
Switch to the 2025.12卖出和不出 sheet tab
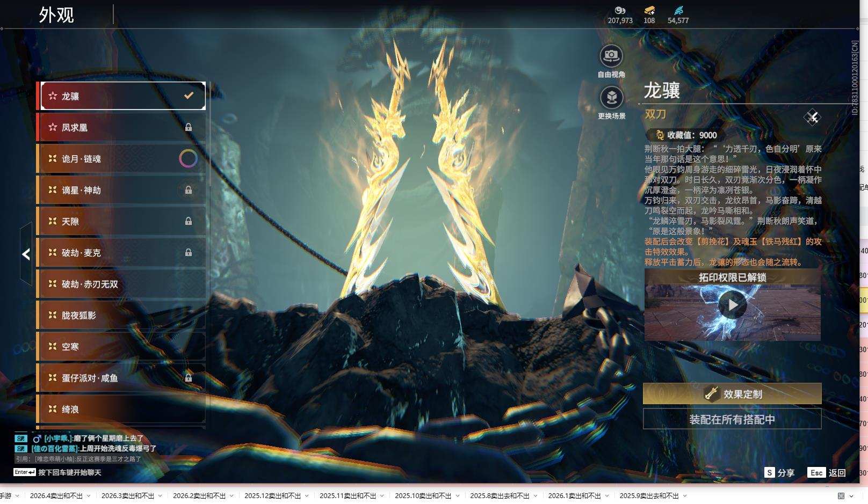(x=273, y=496)
